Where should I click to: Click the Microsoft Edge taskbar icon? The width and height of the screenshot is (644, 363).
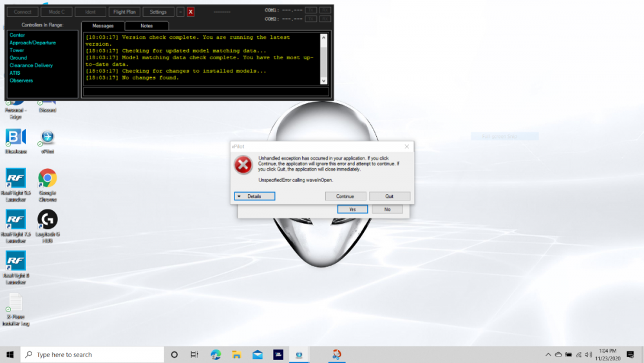[216, 355]
